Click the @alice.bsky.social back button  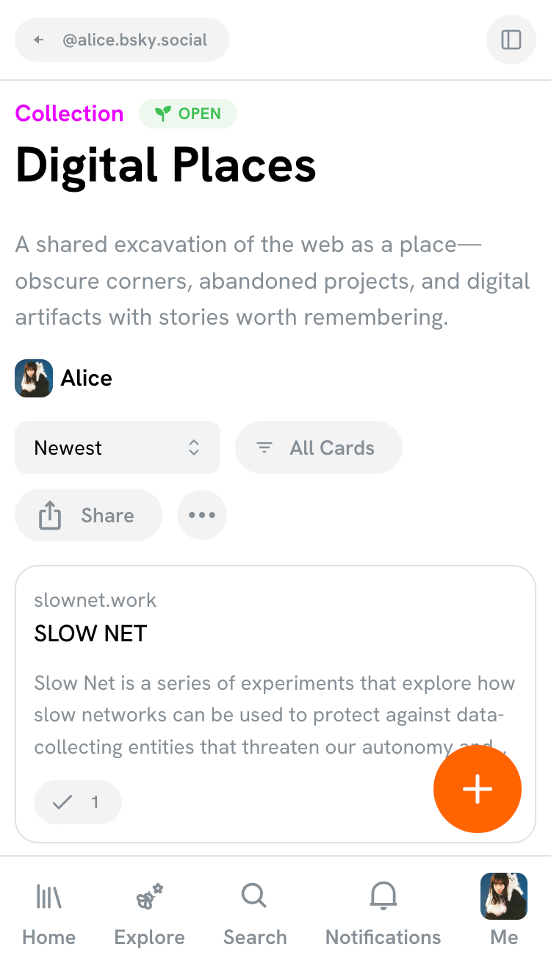(x=122, y=40)
